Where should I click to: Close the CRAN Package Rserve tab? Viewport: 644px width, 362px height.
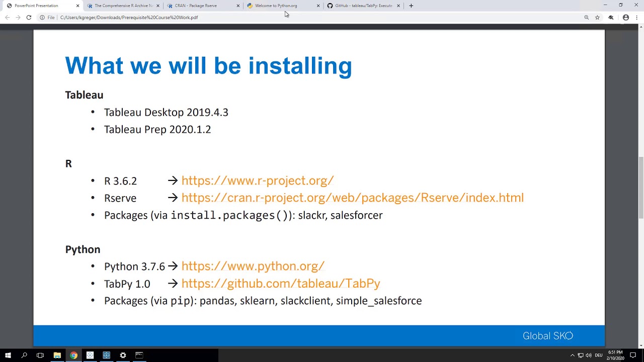tap(238, 6)
